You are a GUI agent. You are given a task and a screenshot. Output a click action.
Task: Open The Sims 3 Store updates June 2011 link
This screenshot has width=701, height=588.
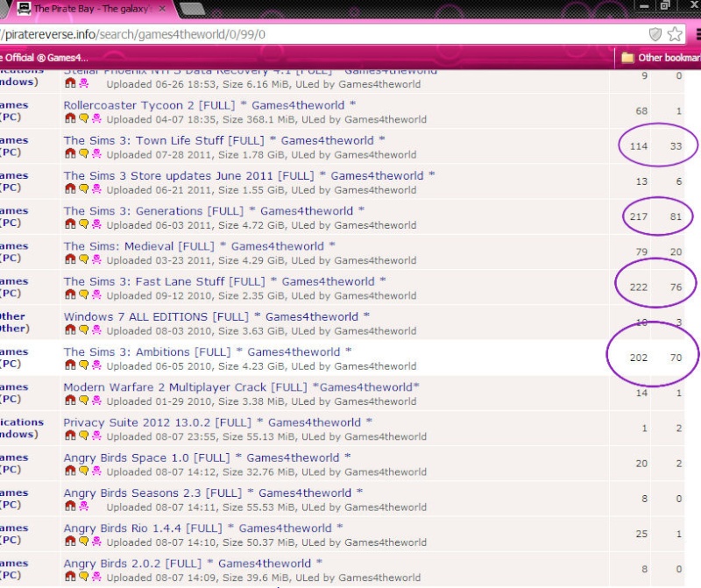coord(249,176)
